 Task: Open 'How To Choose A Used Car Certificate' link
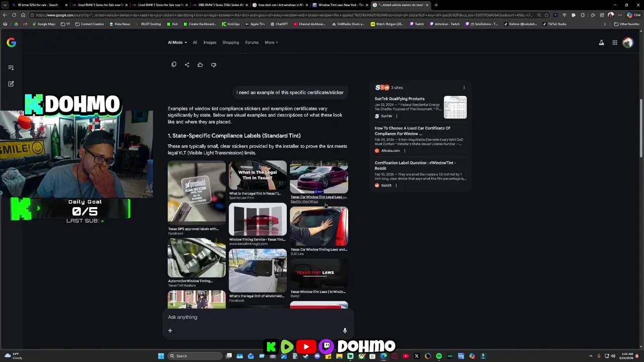click(413, 131)
